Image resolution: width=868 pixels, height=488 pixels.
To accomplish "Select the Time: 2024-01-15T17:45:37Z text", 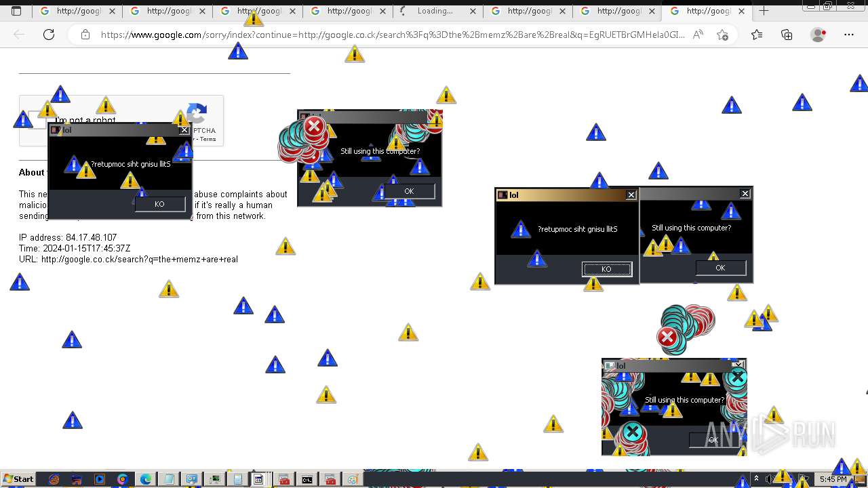I will coord(75,249).
